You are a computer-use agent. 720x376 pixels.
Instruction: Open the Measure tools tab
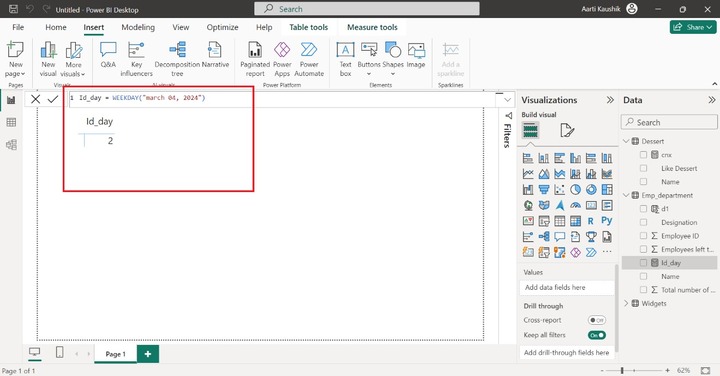click(x=372, y=27)
